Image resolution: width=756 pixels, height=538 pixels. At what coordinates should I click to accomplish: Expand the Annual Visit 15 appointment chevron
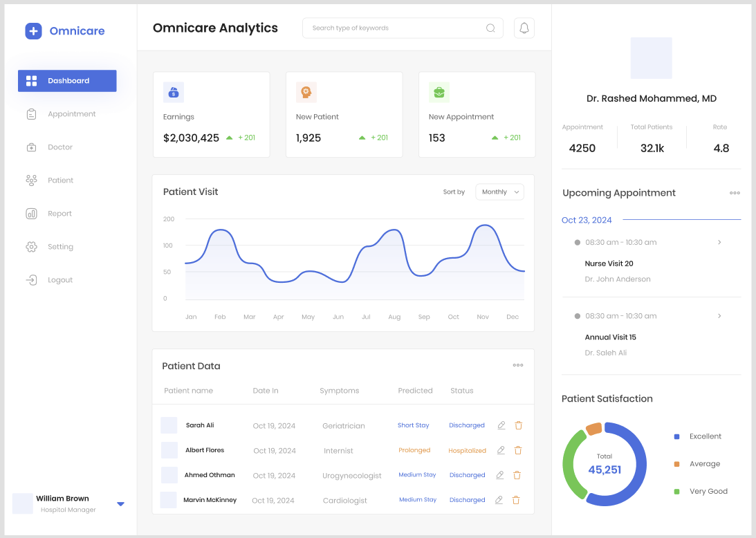click(719, 316)
